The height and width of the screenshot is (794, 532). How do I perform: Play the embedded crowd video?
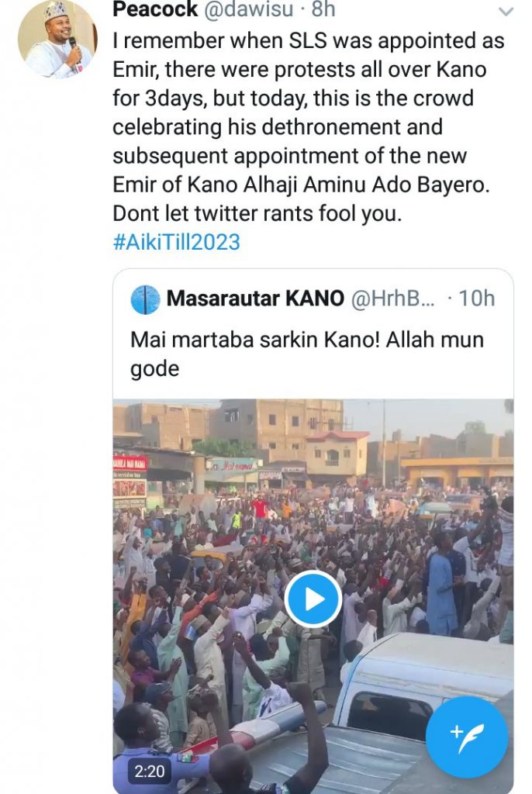pos(313,599)
